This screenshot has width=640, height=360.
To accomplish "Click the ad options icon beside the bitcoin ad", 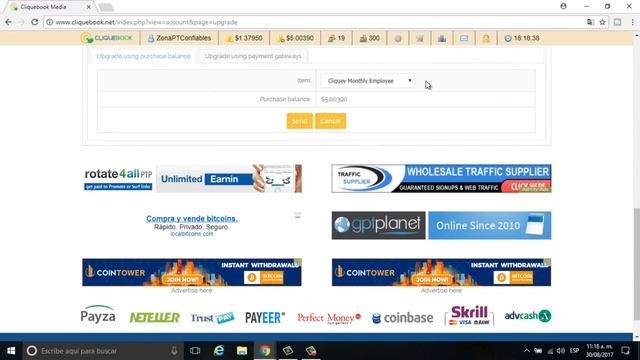I will [298, 215].
